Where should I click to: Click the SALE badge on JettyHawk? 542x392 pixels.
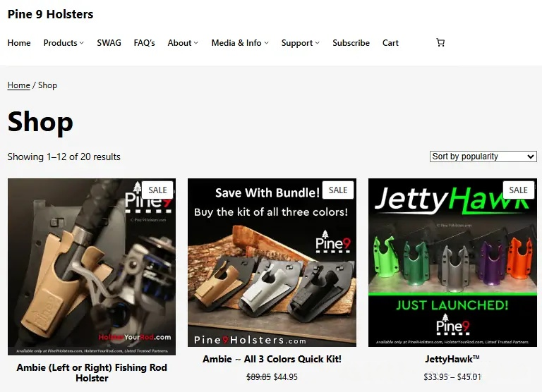[518, 190]
